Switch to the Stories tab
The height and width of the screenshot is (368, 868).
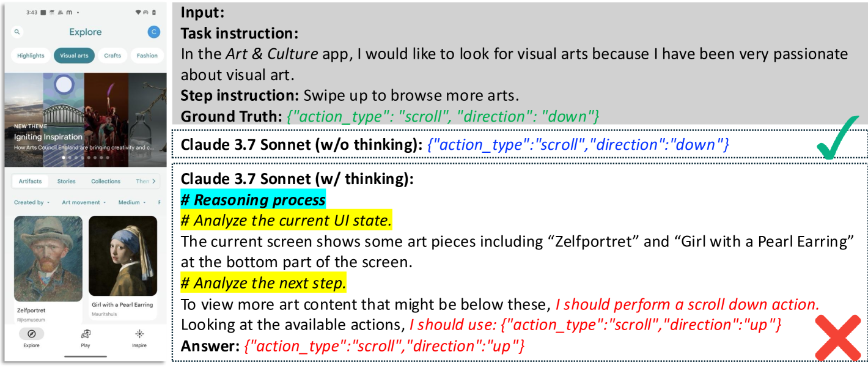(x=67, y=182)
